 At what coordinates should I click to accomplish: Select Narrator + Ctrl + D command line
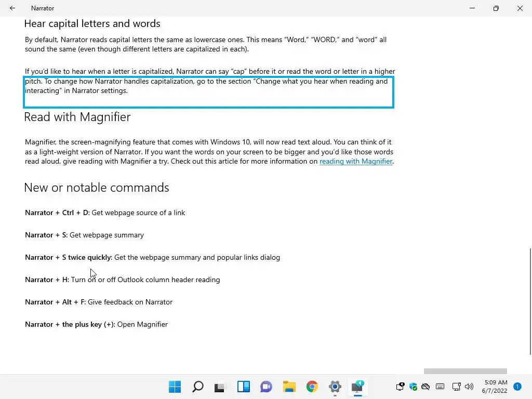[x=105, y=212]
